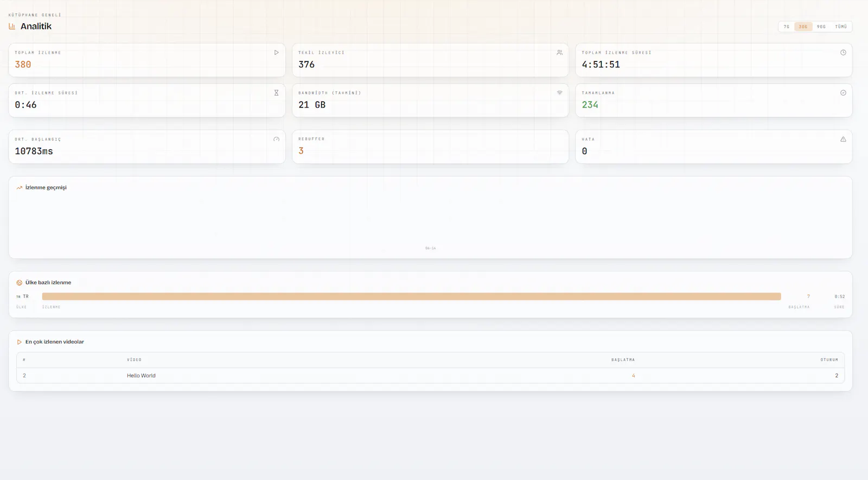Click the wifi icon on Bandwidth card
This screenshot has width=868, height=480.
[559, 93]
